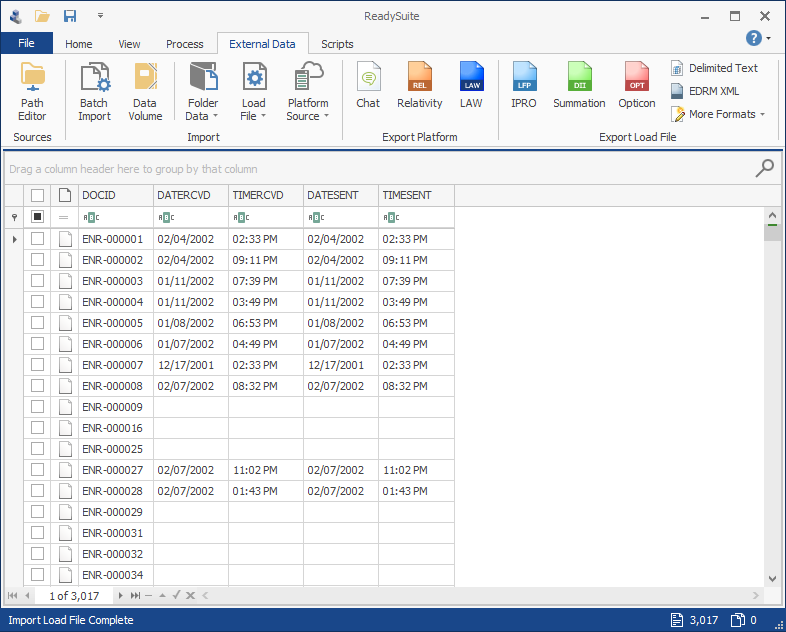Expand the Folder Data dropdown arrow
This screenshot has height=632, width=786.
coord(216,116)
